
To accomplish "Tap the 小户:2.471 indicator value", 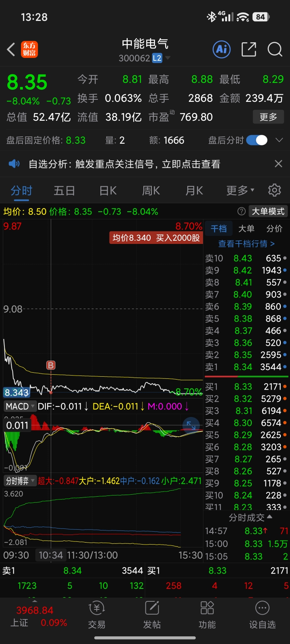I will click(x=181, y=481).
